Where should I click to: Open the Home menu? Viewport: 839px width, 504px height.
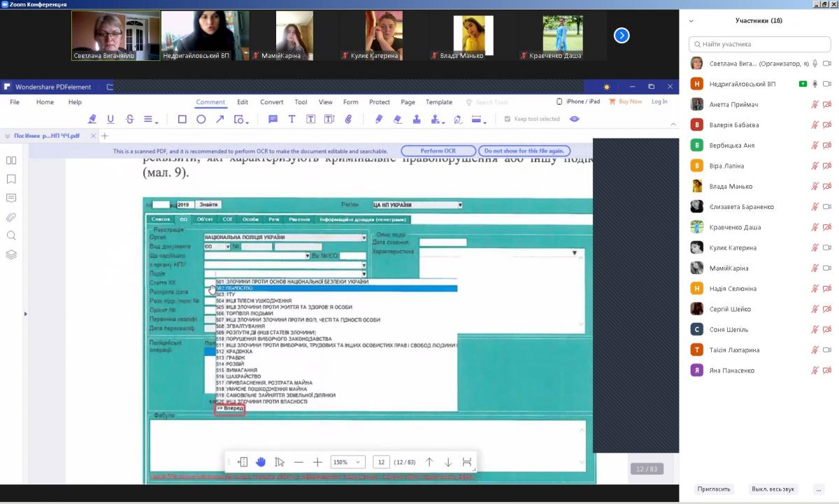(x=45, y=102)
